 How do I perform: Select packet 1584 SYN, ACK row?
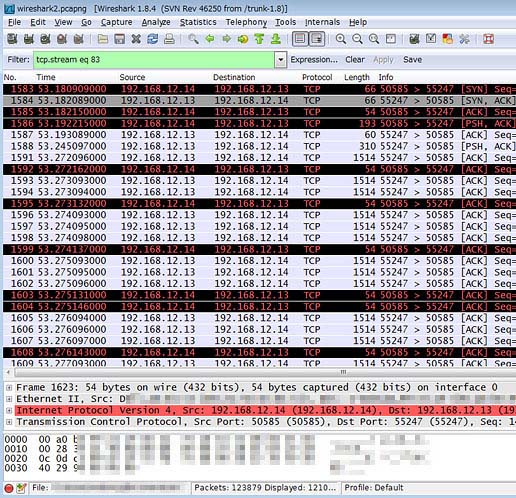[x=259, y=100]
